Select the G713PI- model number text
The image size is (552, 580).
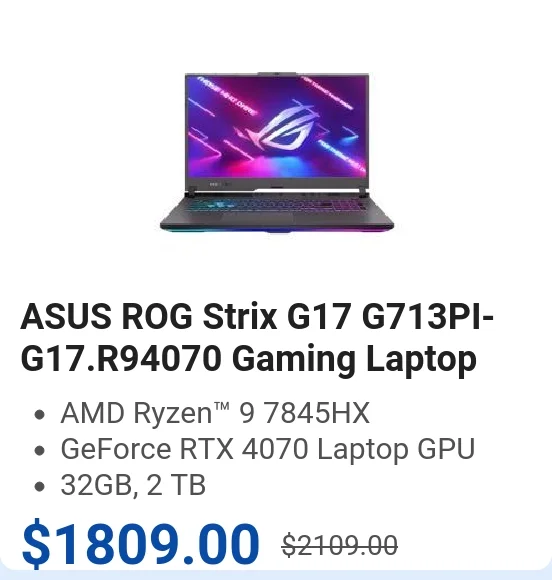428,317
